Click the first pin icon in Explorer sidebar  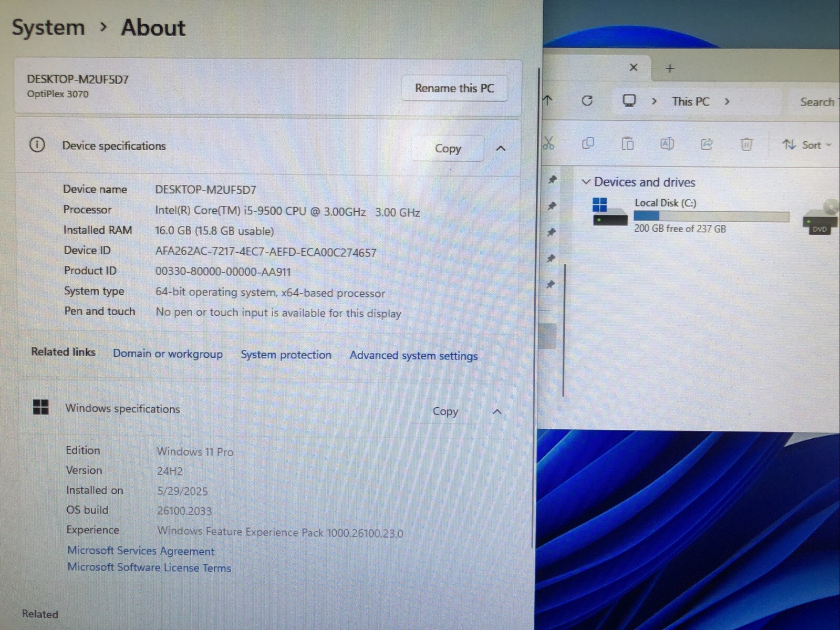tap(552, 180)
